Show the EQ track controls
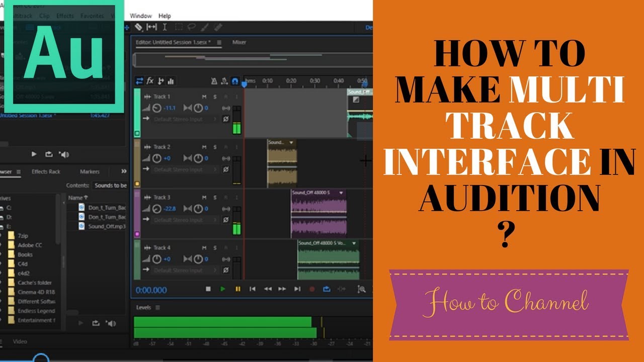Screen dimensions: 644x362 tap(171, 81)
